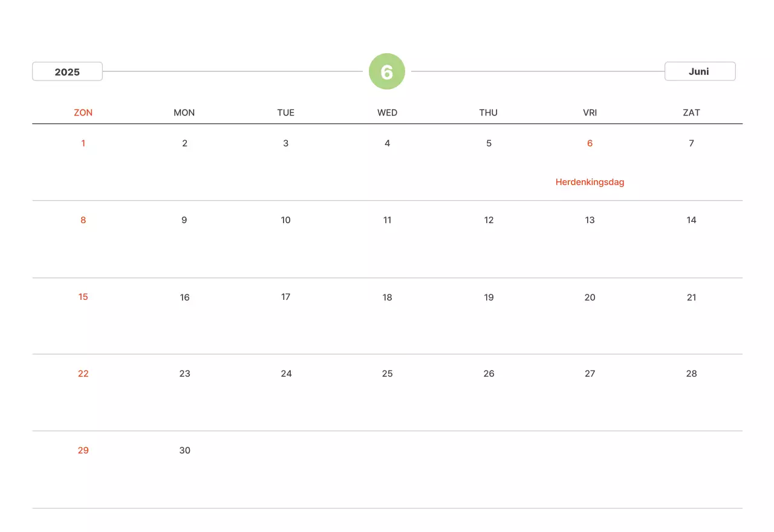Click the VRI column header
The width and height of the screenshot is (774, 532).
click(590, 112)
